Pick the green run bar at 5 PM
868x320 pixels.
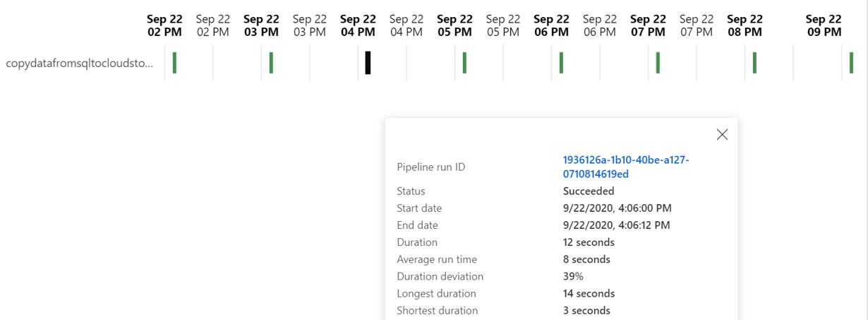pos(464,63)
